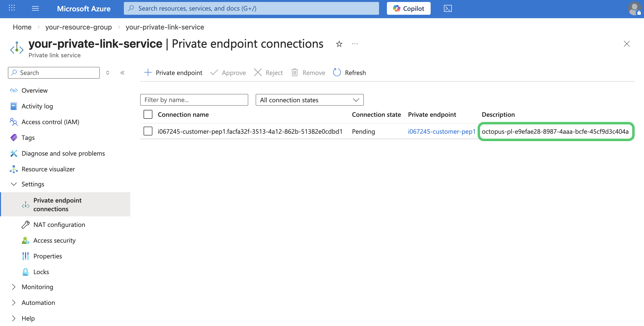Check the i067245-customer-pep1 connection row
The image size is (644, 326).
(148, 131)
